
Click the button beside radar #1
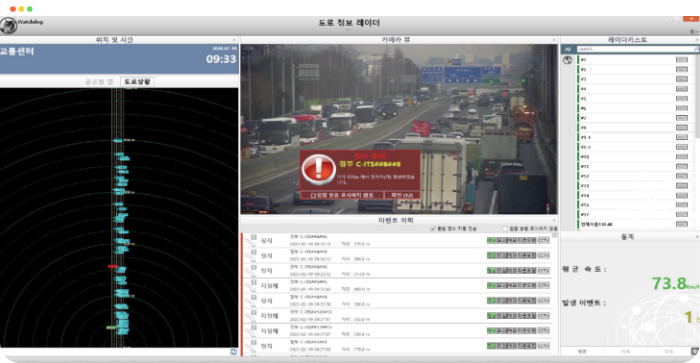682,60
